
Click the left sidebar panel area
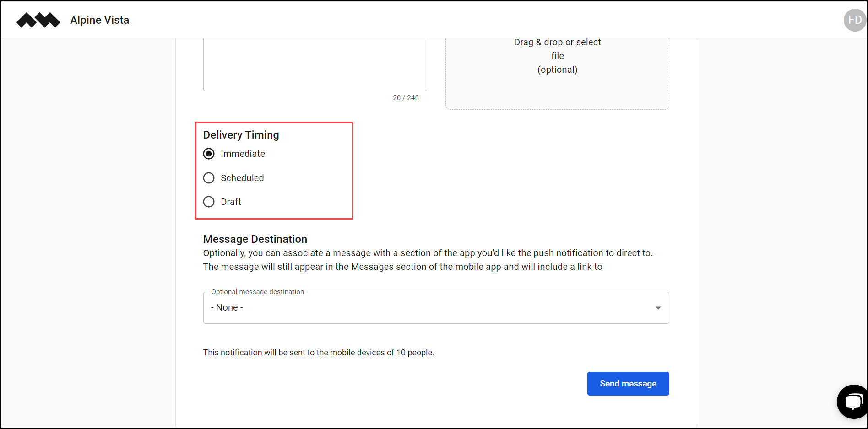87,229
